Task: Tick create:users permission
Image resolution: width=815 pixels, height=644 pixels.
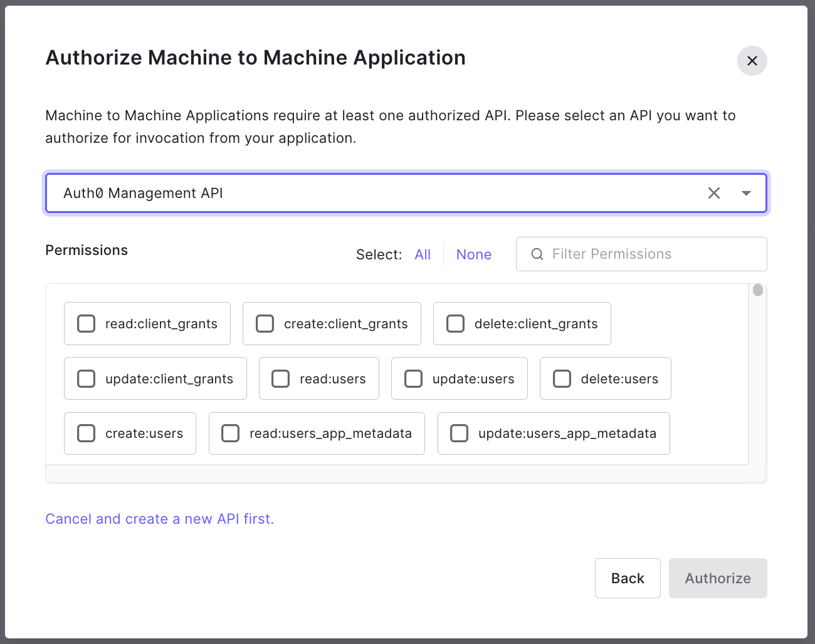Action: point(86,433)
